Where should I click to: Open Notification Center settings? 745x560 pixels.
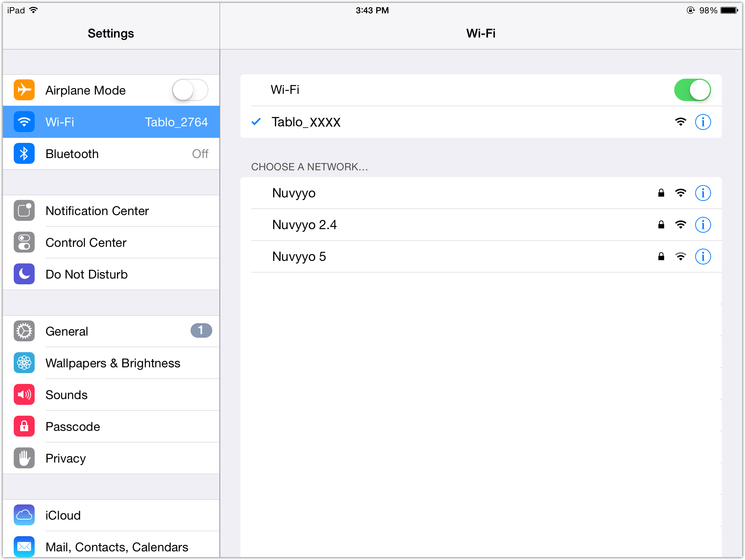click(x=111, y=211)
